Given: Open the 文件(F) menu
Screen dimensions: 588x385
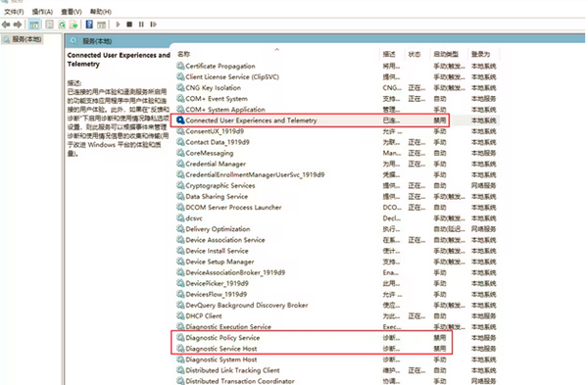Looking at the screenshot, I should click(14, 12).
